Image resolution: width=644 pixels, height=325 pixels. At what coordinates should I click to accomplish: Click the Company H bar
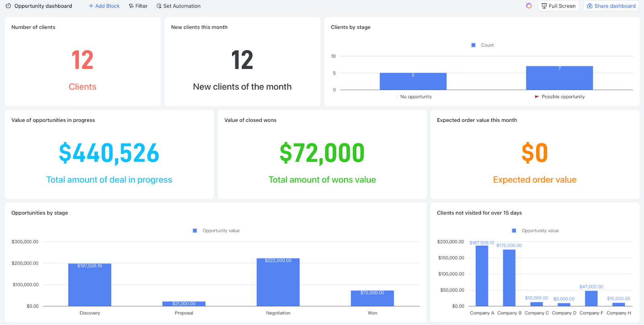(619, 304)
